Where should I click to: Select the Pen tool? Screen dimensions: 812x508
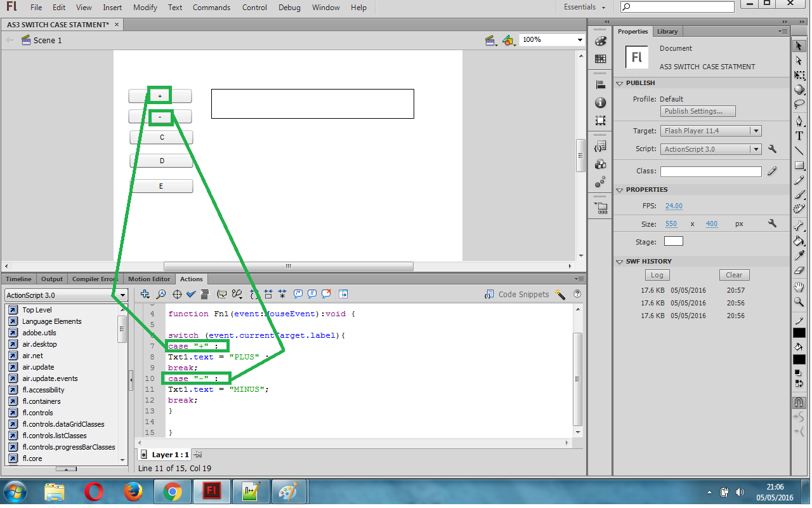click(799, 121)
